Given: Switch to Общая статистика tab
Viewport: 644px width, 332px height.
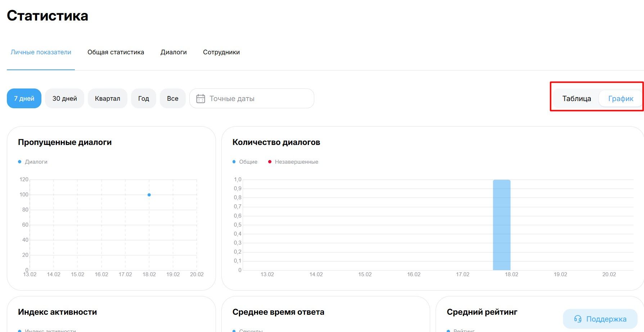Looking at the screenshot, I should tap(116, 52).
